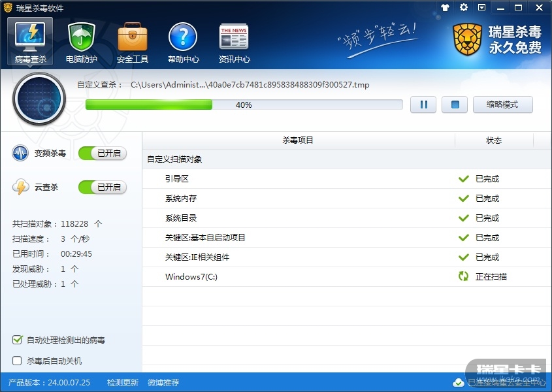Click the 云查杀 lightning cloud icon
The width and height of the screenshot is (552, 392).
[20, 187]
